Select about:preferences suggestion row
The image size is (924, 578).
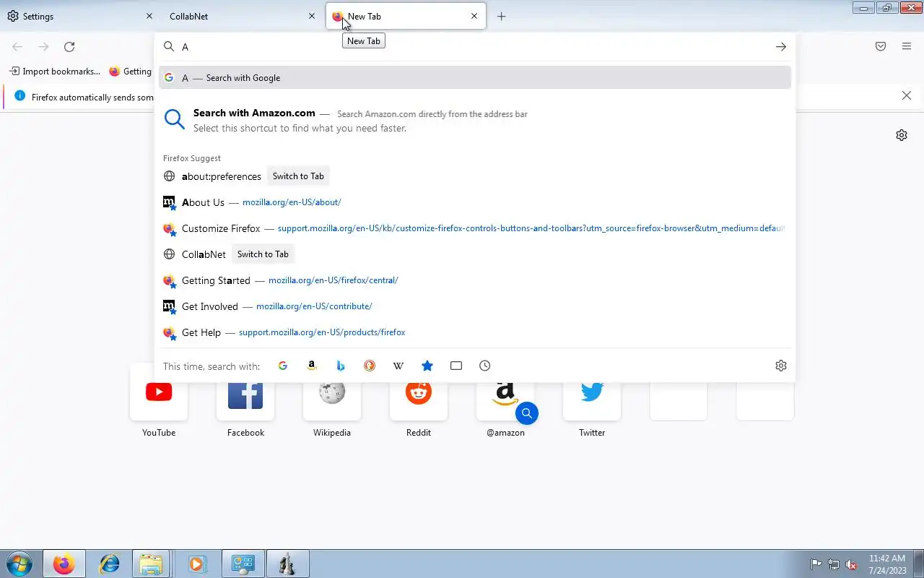pos(475,176)
